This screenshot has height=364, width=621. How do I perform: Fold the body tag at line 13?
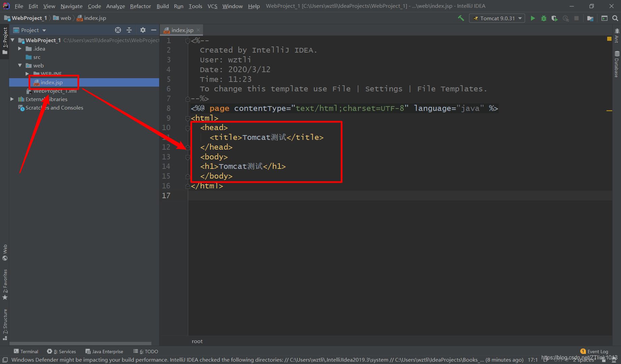pyautogui.click(x=188, y=157)
